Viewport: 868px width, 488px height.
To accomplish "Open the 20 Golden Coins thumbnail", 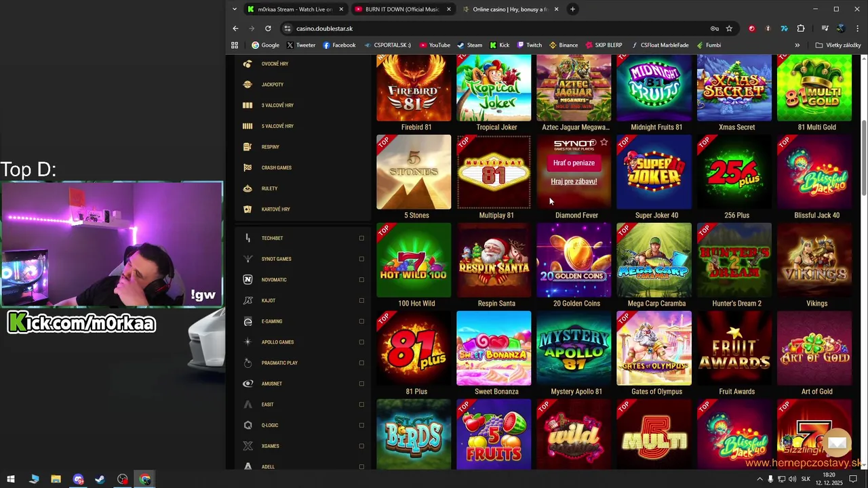I will 574,260.
